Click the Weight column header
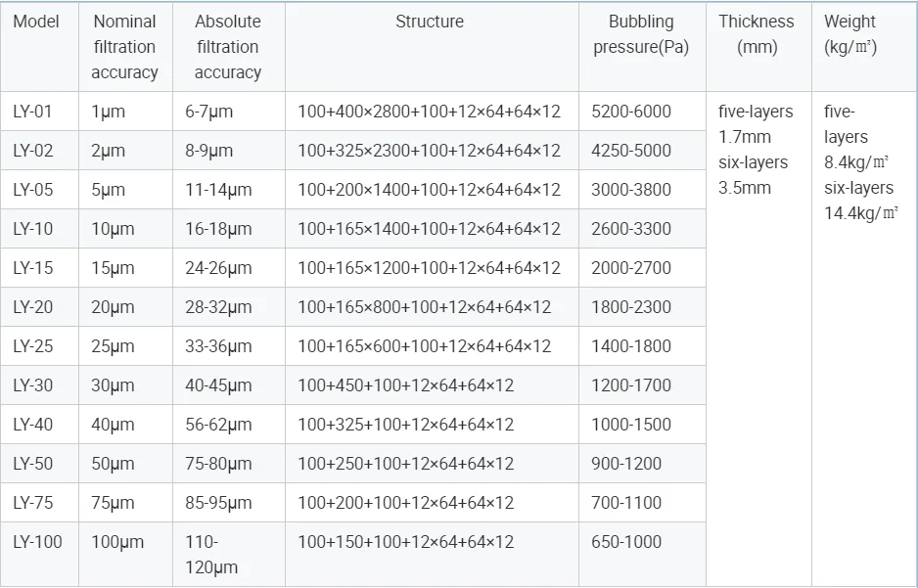The image size is (918, 588). tap(850, 34)
